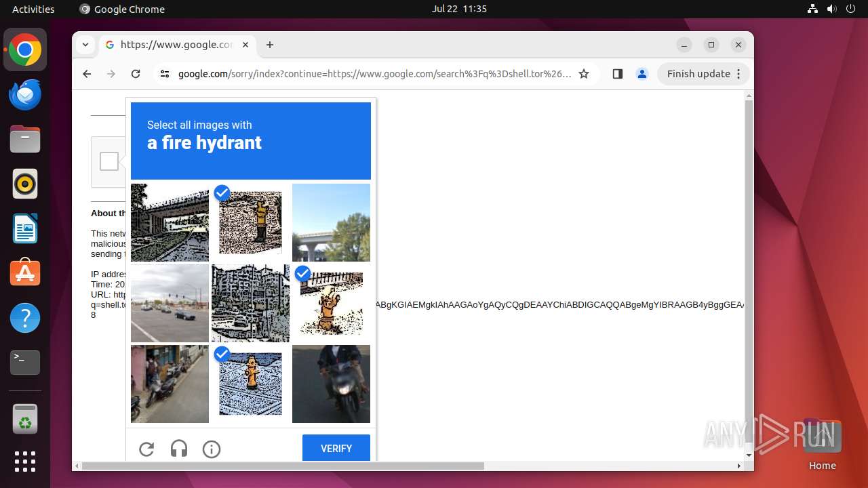The width and height of the screenshot is (868, 488).
Task: Click the VERIFY button
Action: [x=336, y=448]
